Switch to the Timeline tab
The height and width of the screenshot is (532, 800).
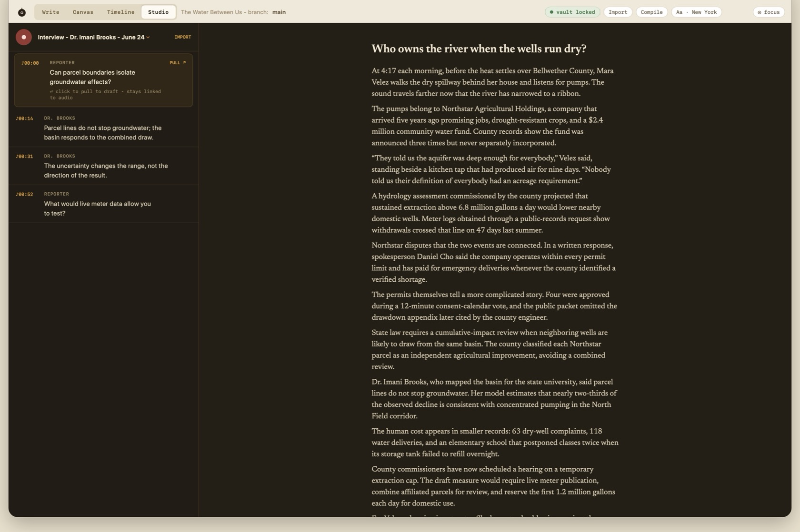(120, 12)
